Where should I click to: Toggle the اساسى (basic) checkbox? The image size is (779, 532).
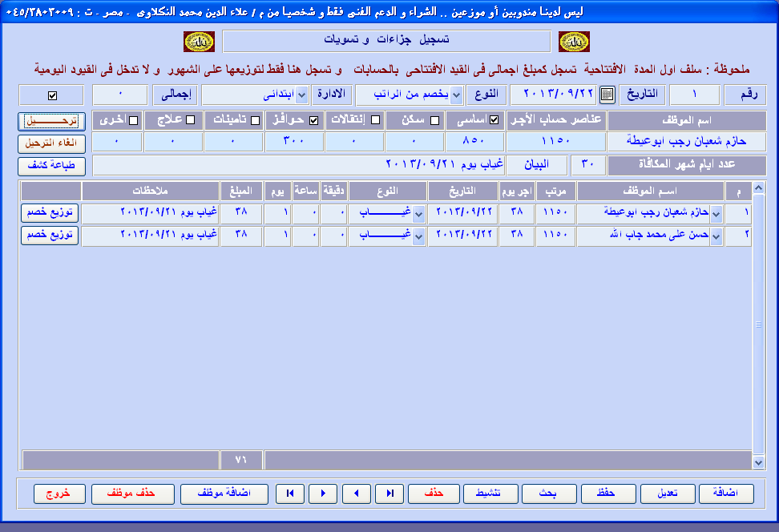tap(494, 121)
